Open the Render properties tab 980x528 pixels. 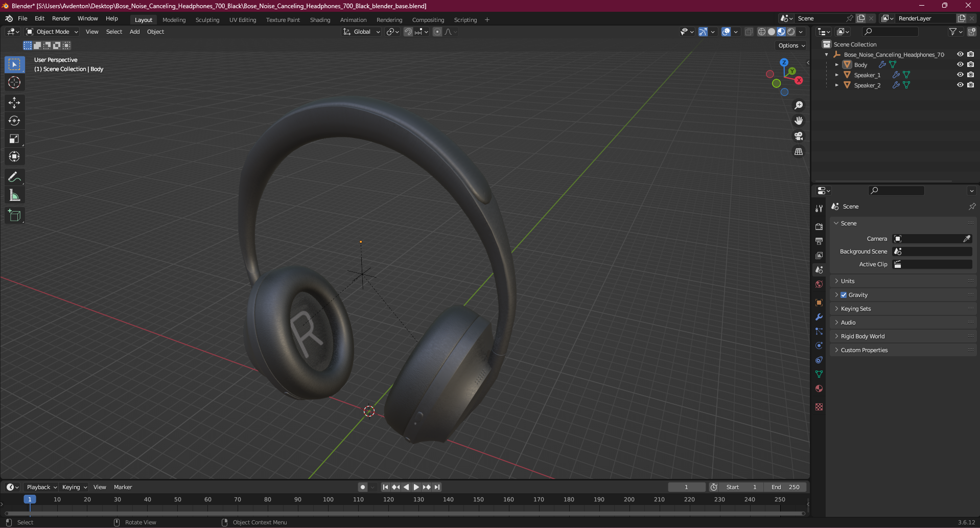(x=819, y=226)
